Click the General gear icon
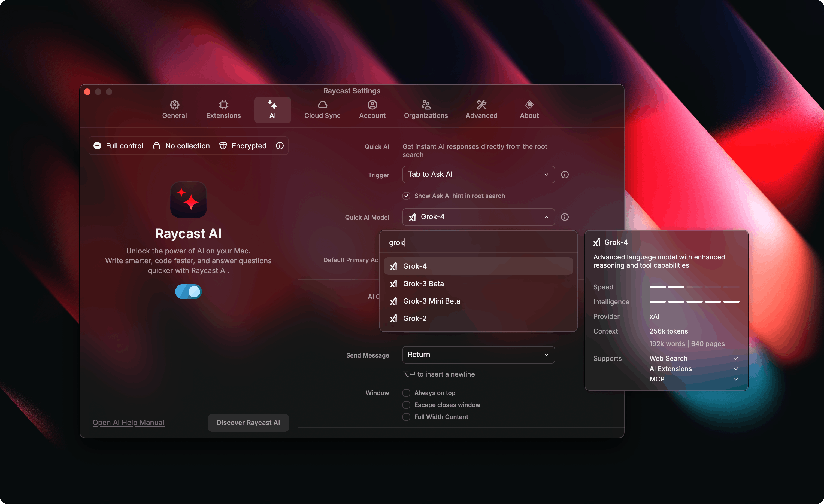Viewport: 824px width, 504px height. (174, 105)
